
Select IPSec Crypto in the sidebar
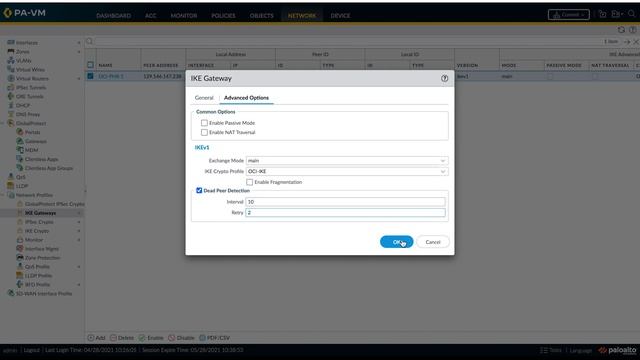pos(39,222)
